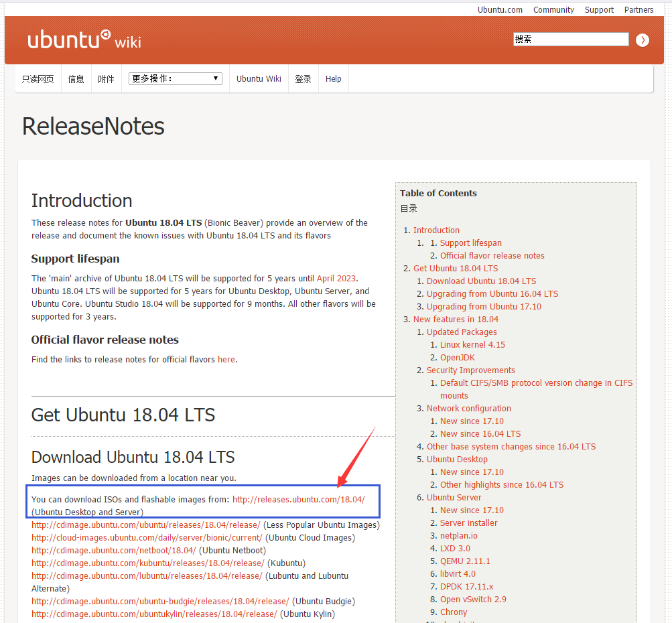Open the ubuntu-budgie releases link

coord(160,602)
